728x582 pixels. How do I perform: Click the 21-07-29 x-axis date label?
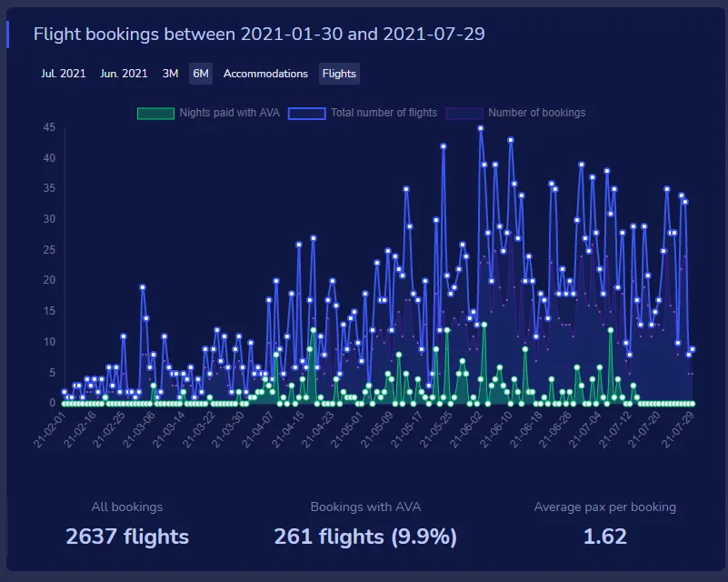coord(677,430)
